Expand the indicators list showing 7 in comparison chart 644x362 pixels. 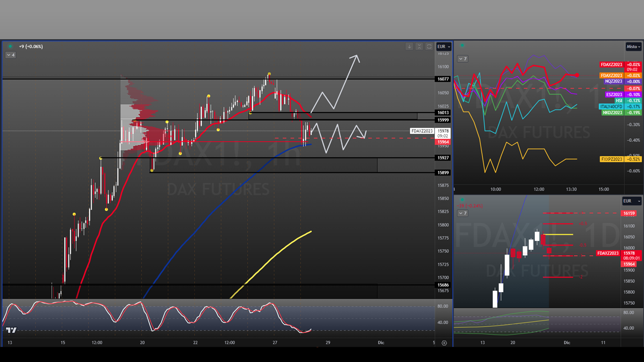click(x=462, y=59)
